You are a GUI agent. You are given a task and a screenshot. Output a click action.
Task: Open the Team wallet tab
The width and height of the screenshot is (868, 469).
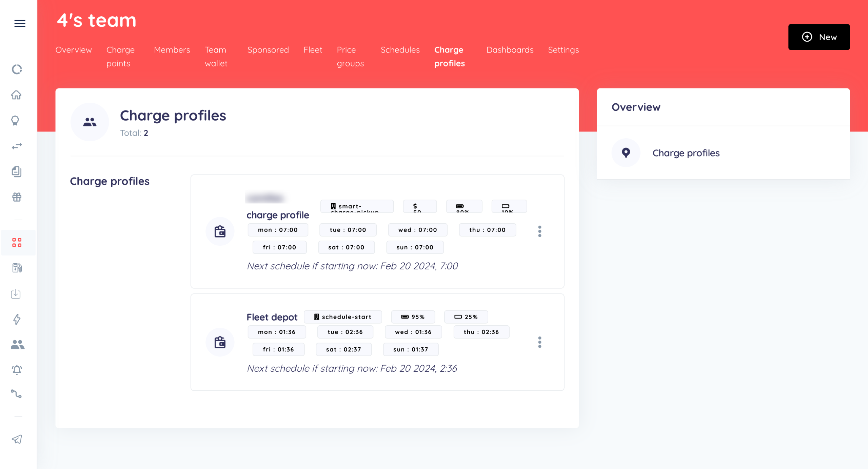click(216, 57)
